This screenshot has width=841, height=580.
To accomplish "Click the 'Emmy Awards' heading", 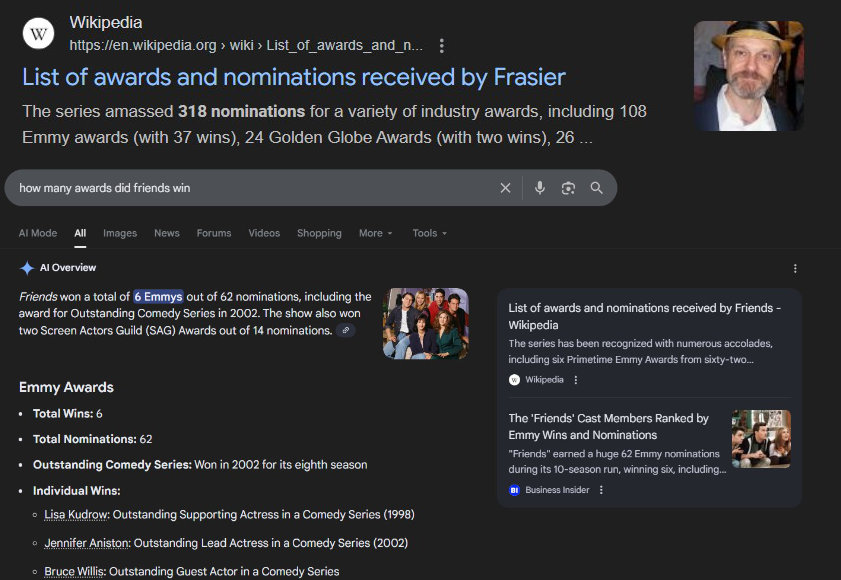I will coord(67,387).
